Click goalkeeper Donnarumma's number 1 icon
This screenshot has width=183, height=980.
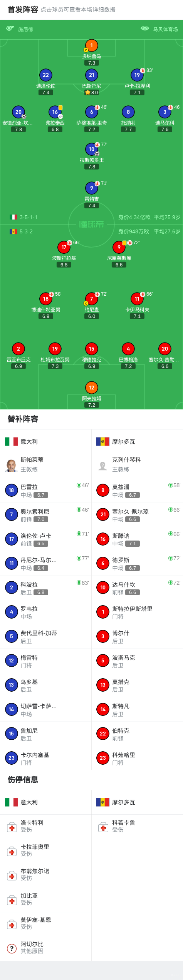click(91, 46)
